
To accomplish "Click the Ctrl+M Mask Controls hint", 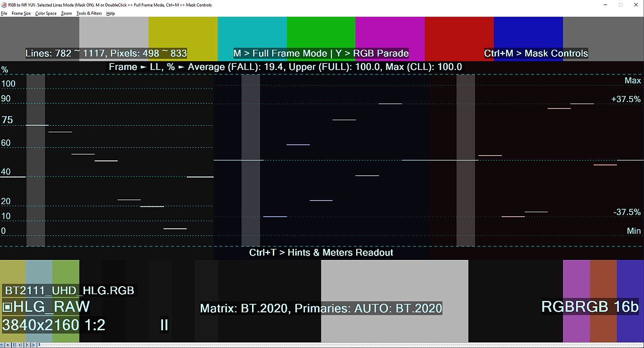I will pos(536,53).
